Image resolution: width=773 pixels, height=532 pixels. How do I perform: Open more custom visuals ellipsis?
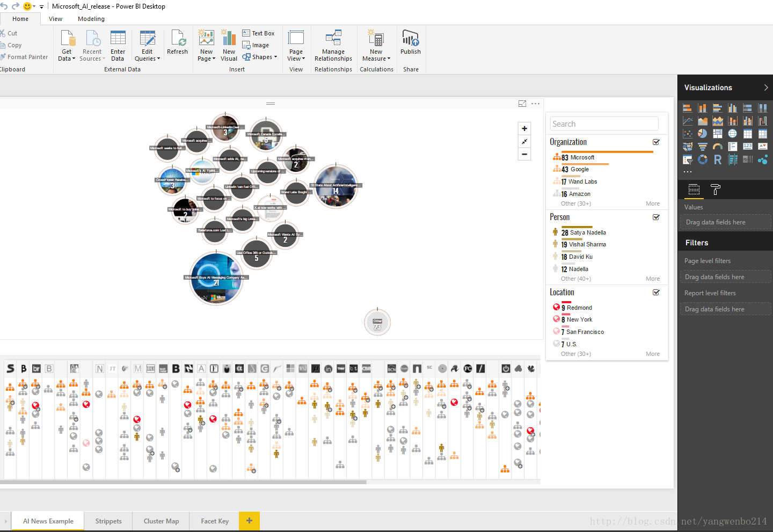pos(687,172)
